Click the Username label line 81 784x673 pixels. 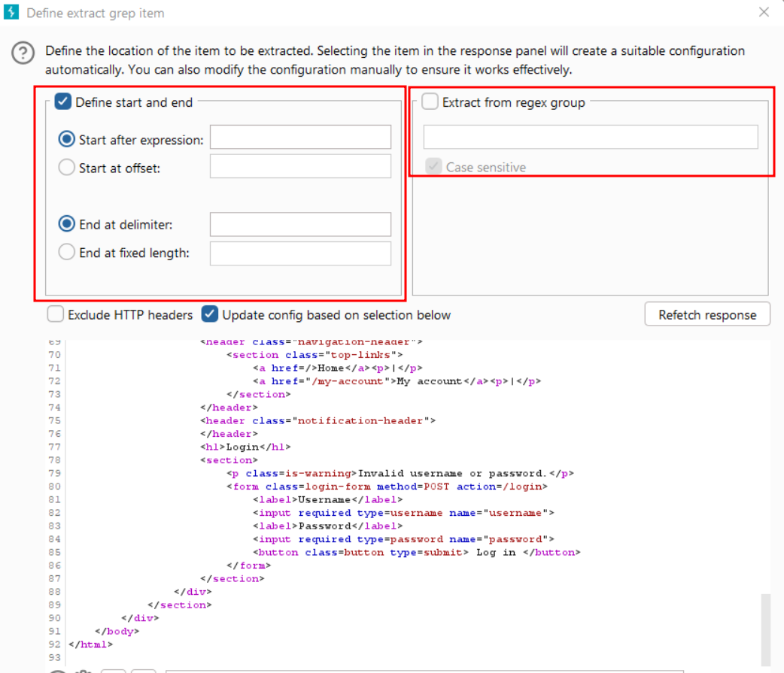tap(327, 499)
